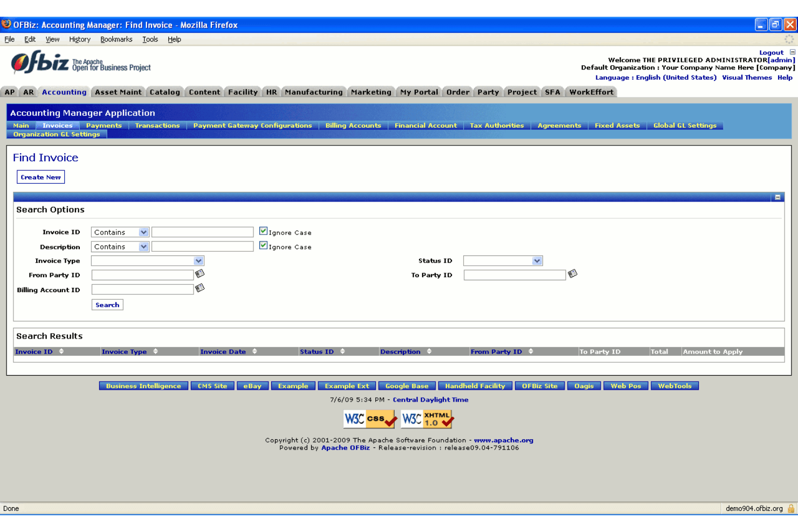The height and width of the screenshot is (532, 798).
Task: Click the W3C XHTML 1.0 badge
Action: click(427, 419)
